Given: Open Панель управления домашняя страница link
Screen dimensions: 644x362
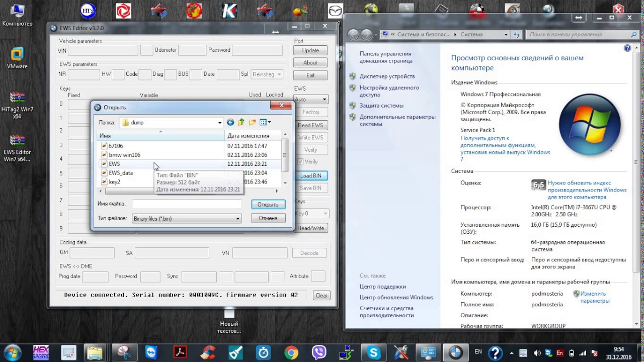Looking at the screenshot, I should (386, 57).
